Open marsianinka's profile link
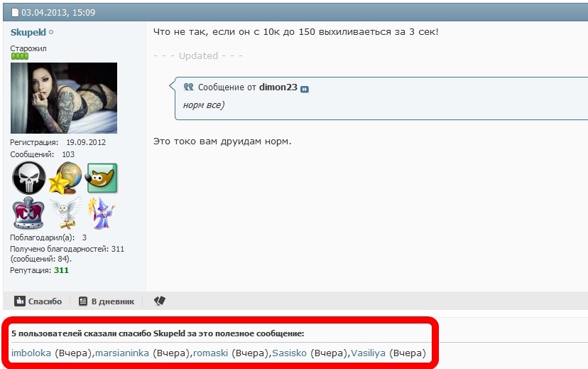588x369 pixels. 122,353
